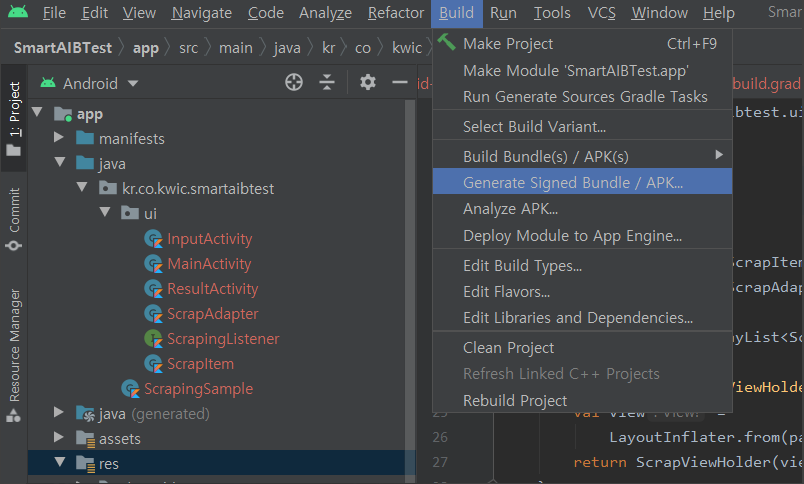Screen dimensions: 804x484
Task: Click SmartAIBTest breadcrumb
Action: tap(63, 48)
